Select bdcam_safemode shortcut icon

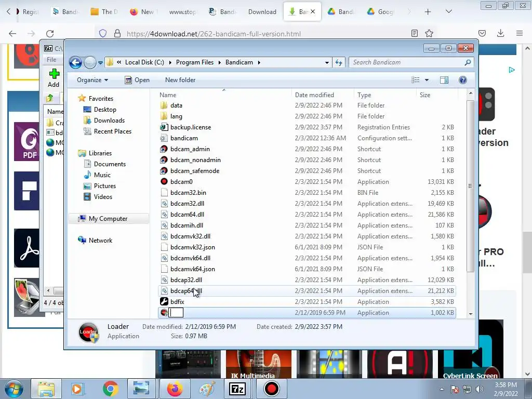pyautogui.click(x=164, y=170)
